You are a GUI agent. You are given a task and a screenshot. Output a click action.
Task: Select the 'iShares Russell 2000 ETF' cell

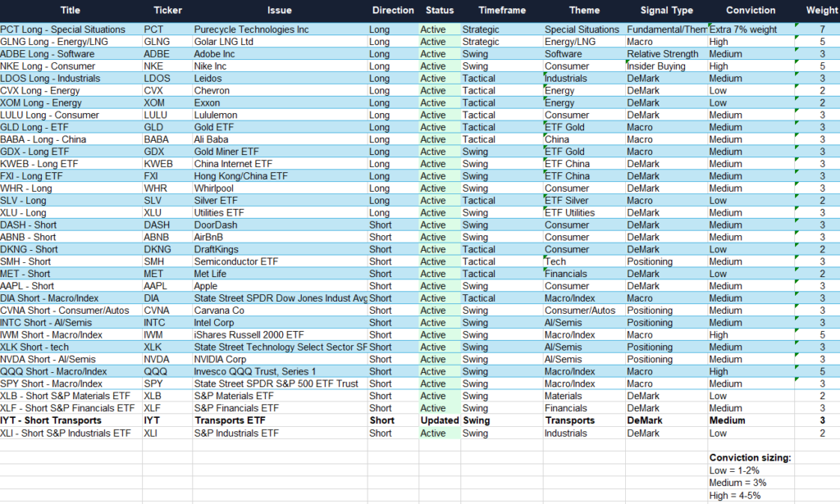[280, 335]
